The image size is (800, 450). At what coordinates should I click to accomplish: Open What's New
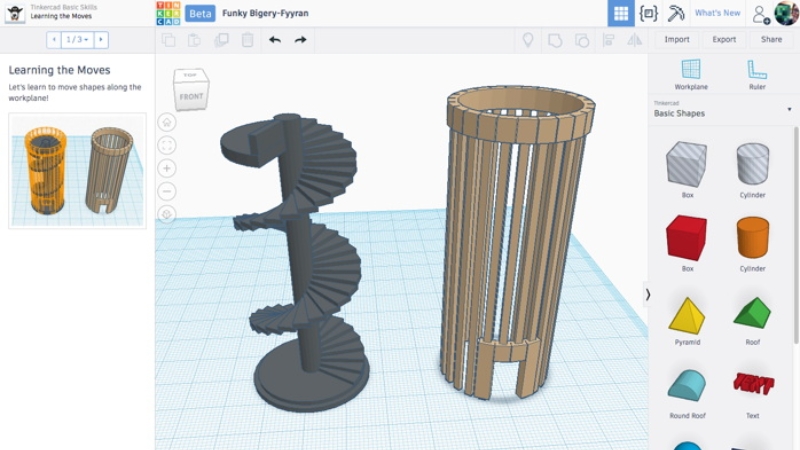pyautogui.click(x=717, y=13)
